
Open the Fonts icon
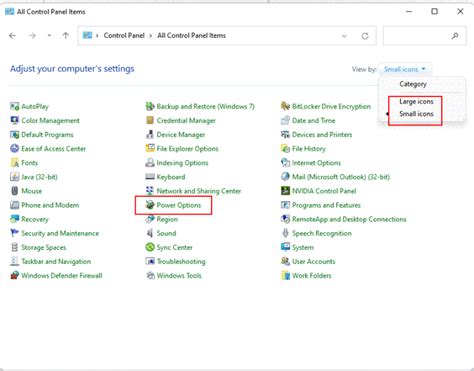click(14, 163)
